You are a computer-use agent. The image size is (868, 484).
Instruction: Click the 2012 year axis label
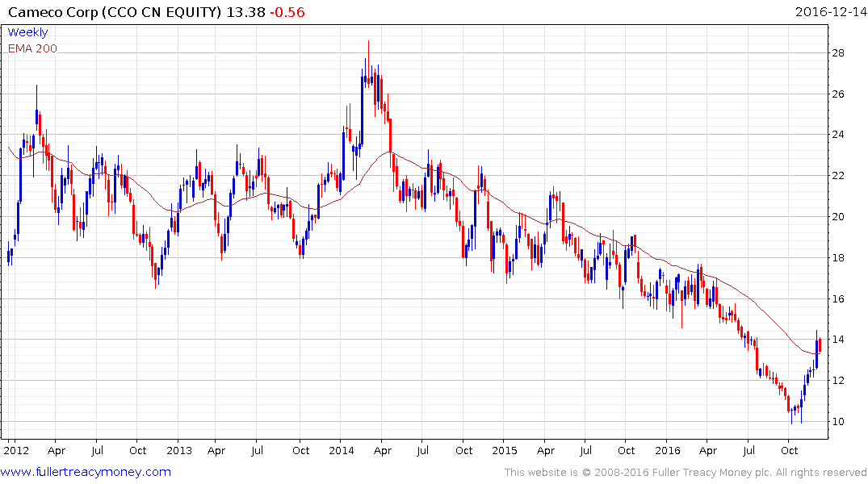(16, 450)
